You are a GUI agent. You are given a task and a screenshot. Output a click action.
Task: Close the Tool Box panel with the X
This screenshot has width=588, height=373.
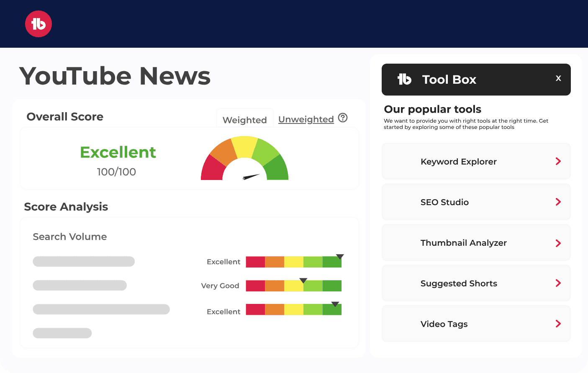click(x=558, y=78)
